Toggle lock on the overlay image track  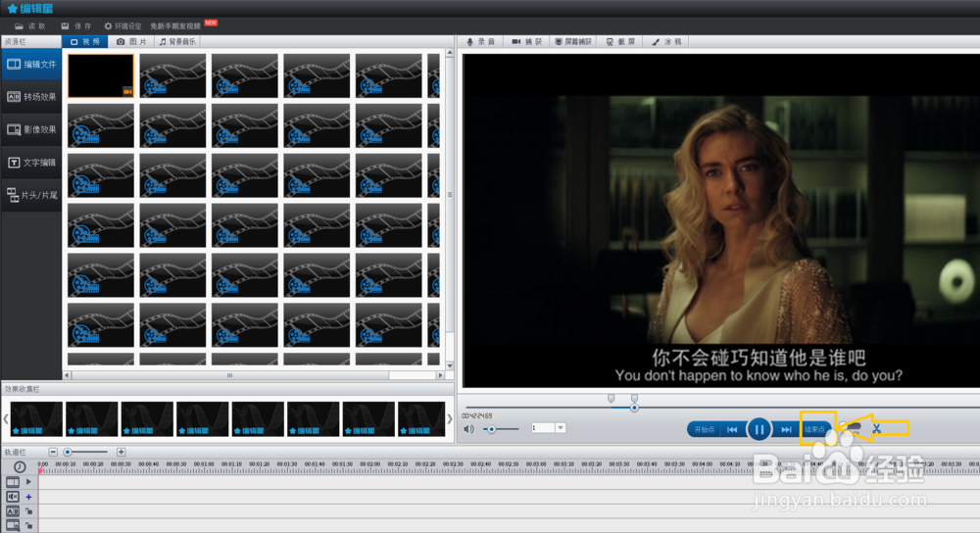[x=28, y=526]
